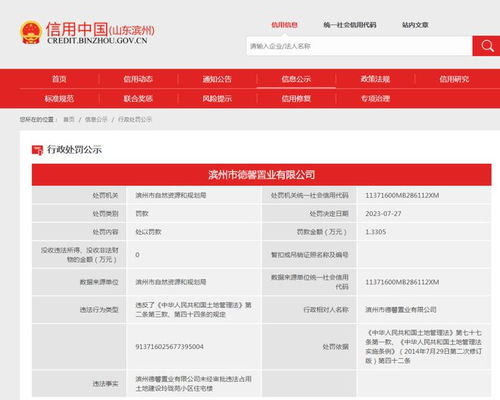The image size is (500, 400).
Task: Open the 信用研究 navigation item
Action: (x=454, y=79)
